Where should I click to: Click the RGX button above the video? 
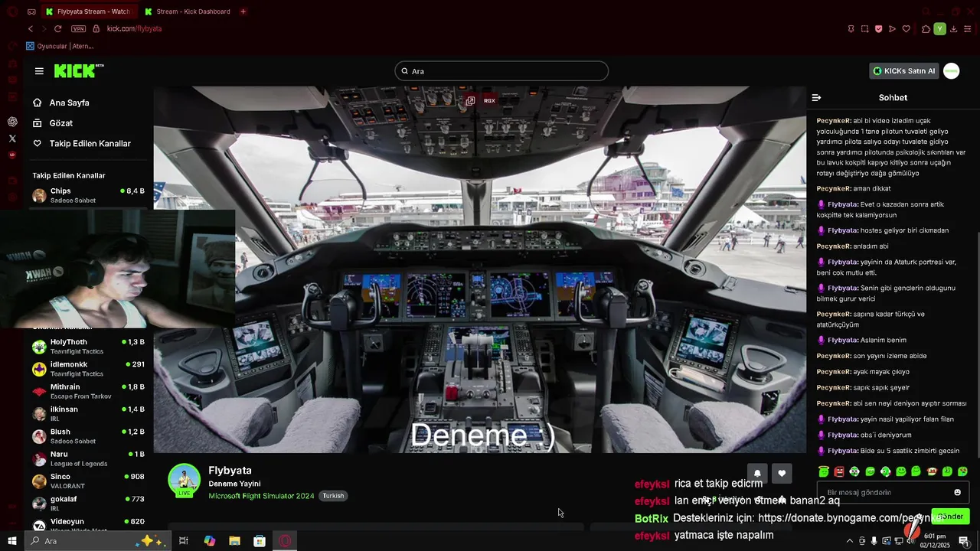coord(489,100)
